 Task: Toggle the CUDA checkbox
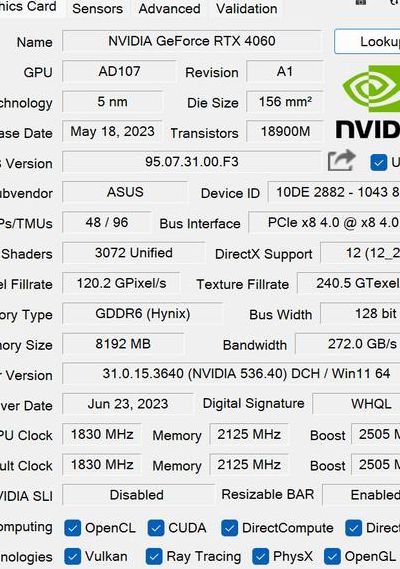coord(156,528)
